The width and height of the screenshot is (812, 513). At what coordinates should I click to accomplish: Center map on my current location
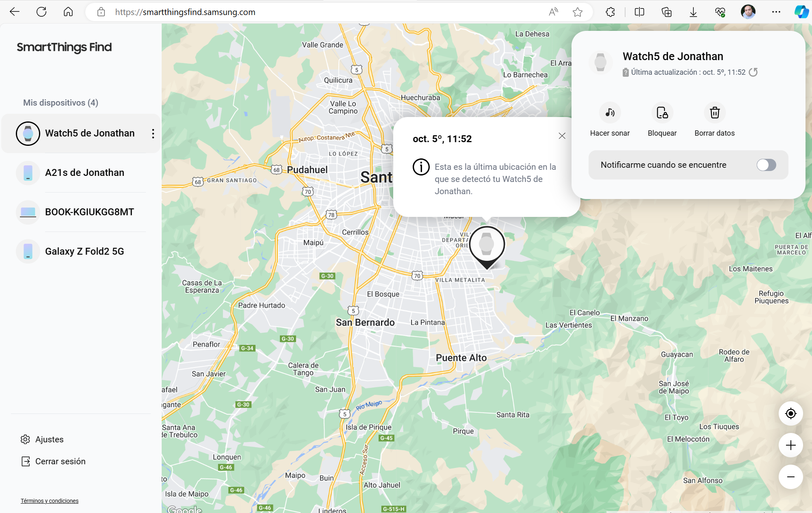coord(790,413)
